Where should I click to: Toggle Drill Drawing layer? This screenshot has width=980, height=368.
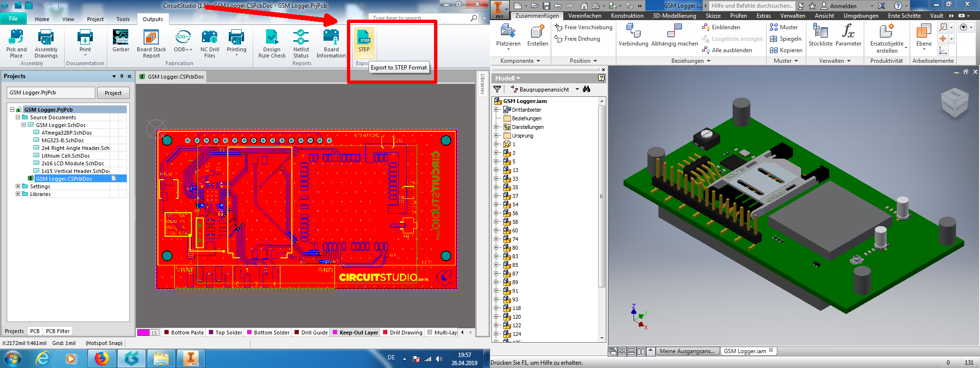pyautogui.click(x=402, y=332)
